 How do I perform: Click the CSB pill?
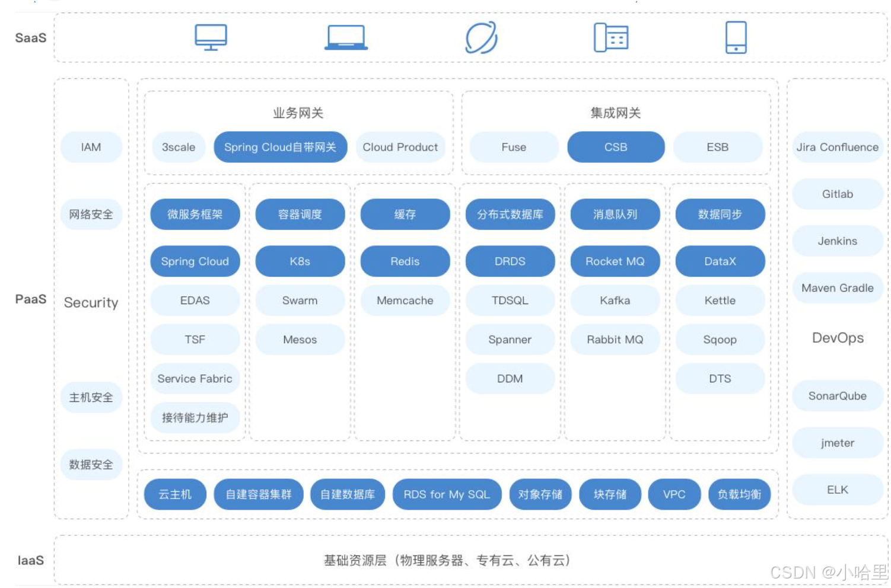pos(616,147)
